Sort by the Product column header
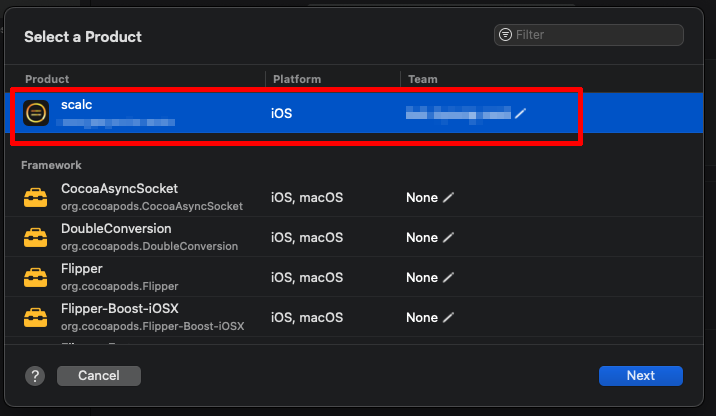 point(47,79)
